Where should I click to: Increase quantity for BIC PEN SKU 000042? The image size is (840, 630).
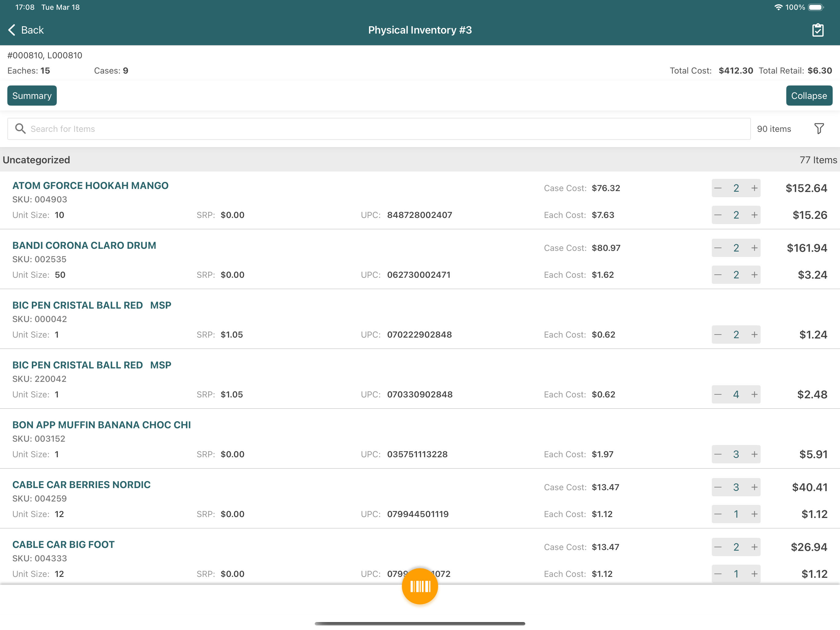pos(754,335)
